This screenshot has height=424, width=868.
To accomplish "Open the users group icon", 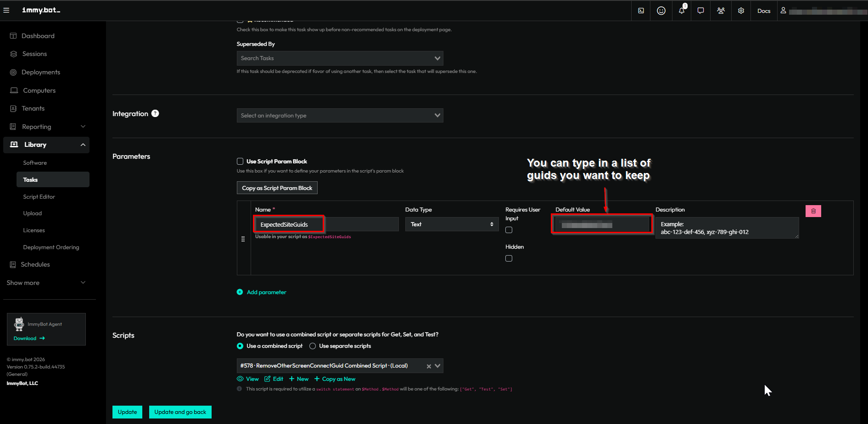I will coord(721,11).
